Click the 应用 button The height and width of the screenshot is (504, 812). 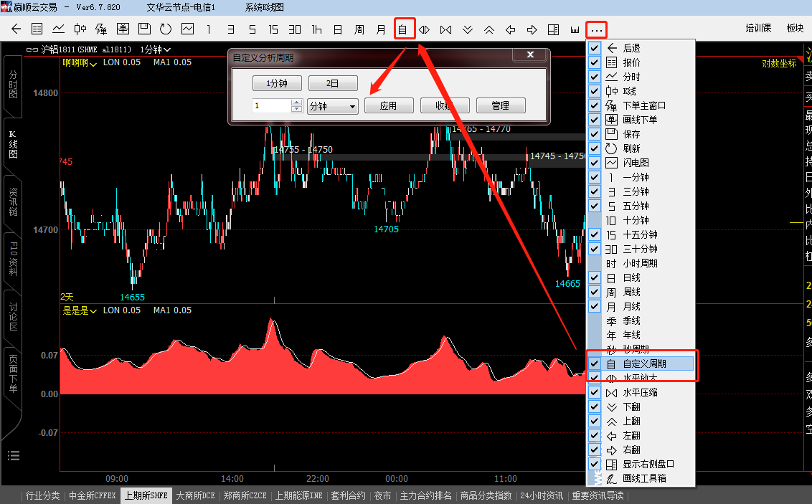pyautogui.click(x=389, y=105)
